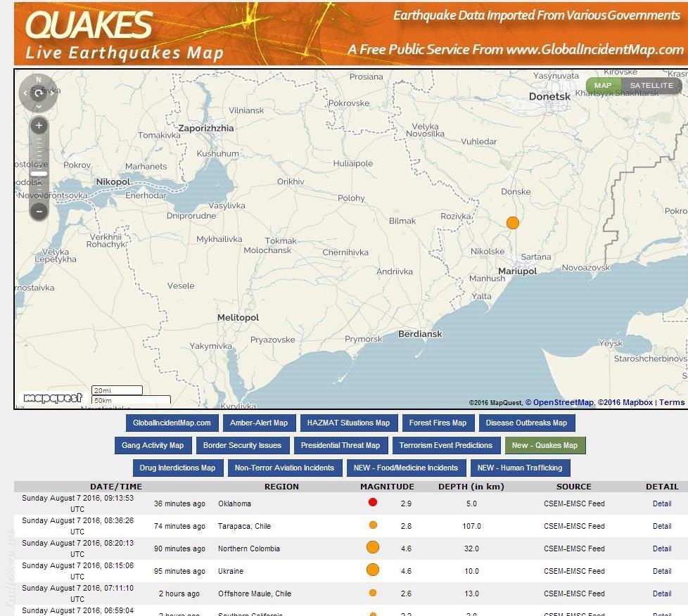Click the DETAIL column header

pos(662,487)
